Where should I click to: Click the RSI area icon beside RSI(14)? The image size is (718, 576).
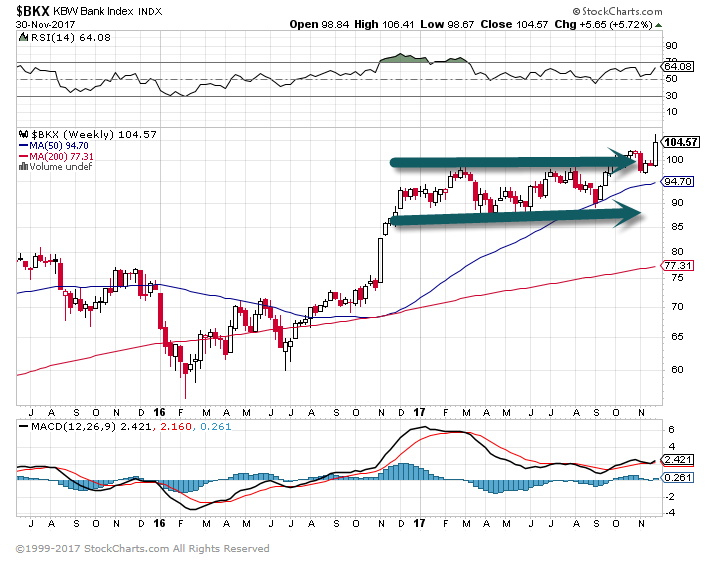23,37
